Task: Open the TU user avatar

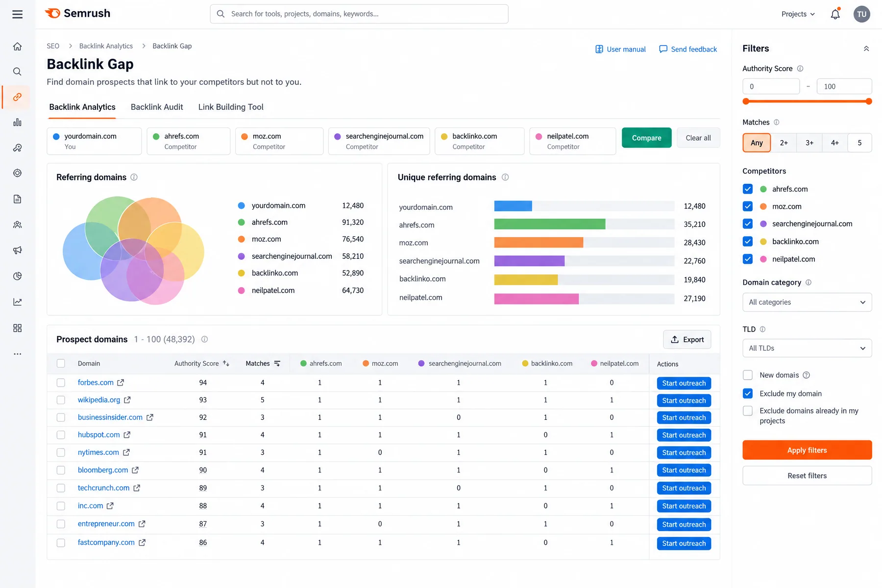Action: (862, 14)
